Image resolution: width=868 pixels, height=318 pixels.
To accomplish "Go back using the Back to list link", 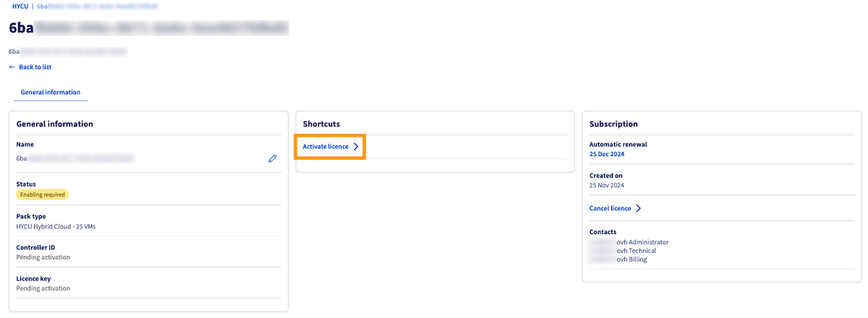I will point(35,67).
